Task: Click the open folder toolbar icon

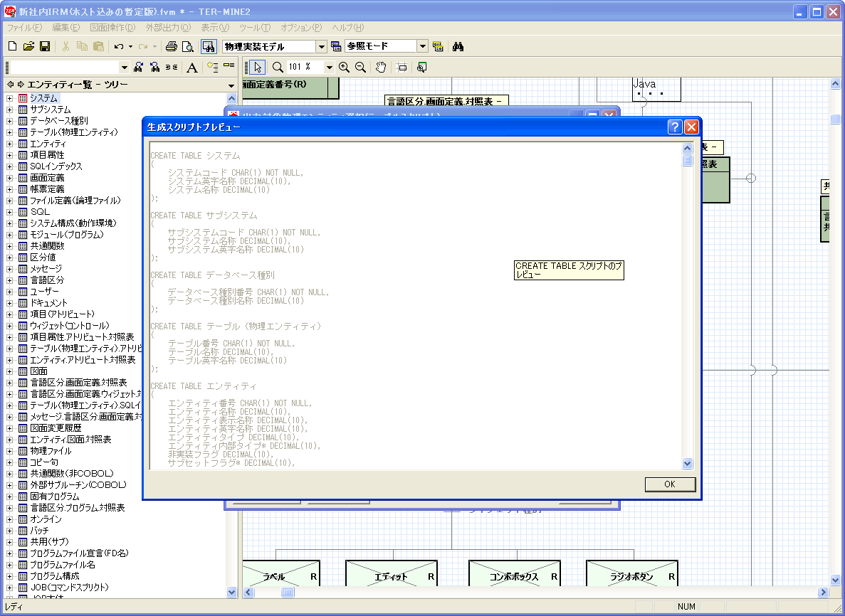Action: pos(28,47)
